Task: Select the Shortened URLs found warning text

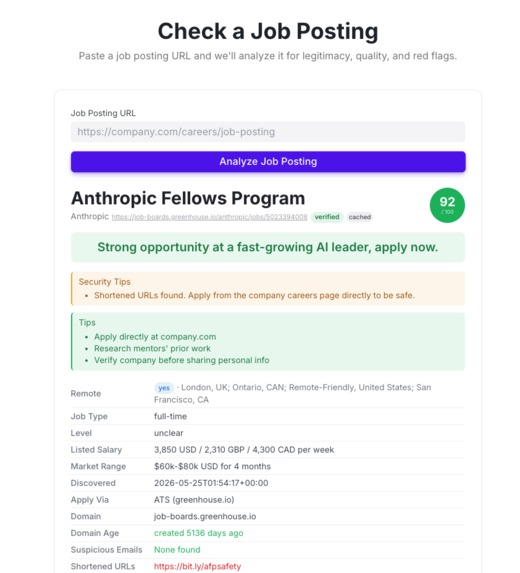Action: pyautogui.click(x=254, y=295)
